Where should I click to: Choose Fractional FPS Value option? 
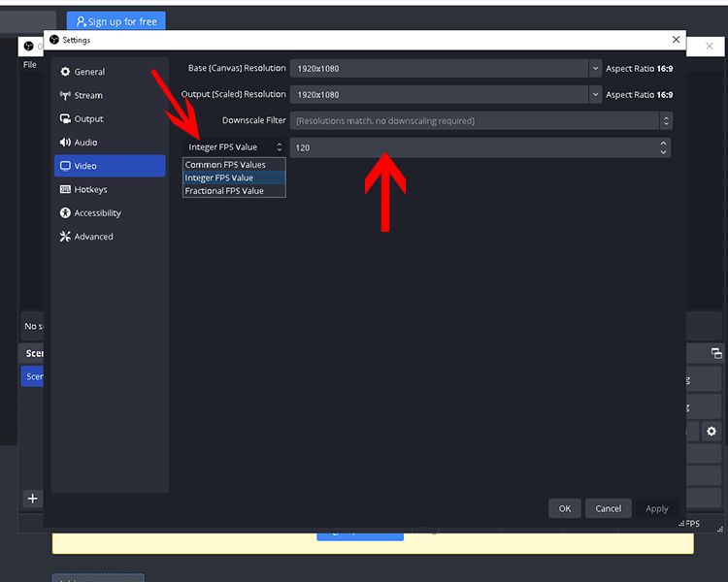235,191
